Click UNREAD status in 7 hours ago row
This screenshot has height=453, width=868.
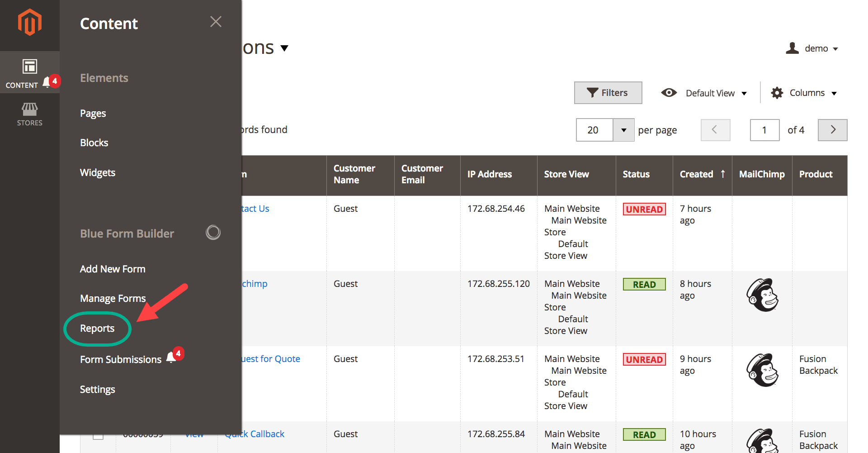click(x=644, y=209)
